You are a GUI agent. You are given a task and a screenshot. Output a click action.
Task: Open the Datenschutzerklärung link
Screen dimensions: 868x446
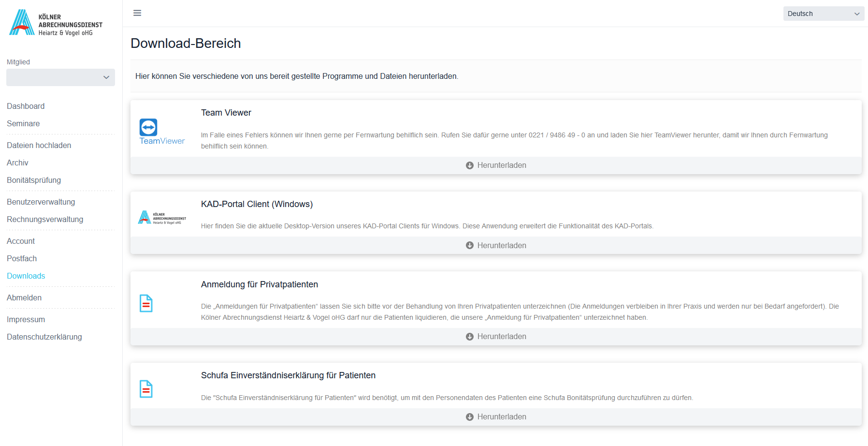pyautogui.click(x=44, y=337)
